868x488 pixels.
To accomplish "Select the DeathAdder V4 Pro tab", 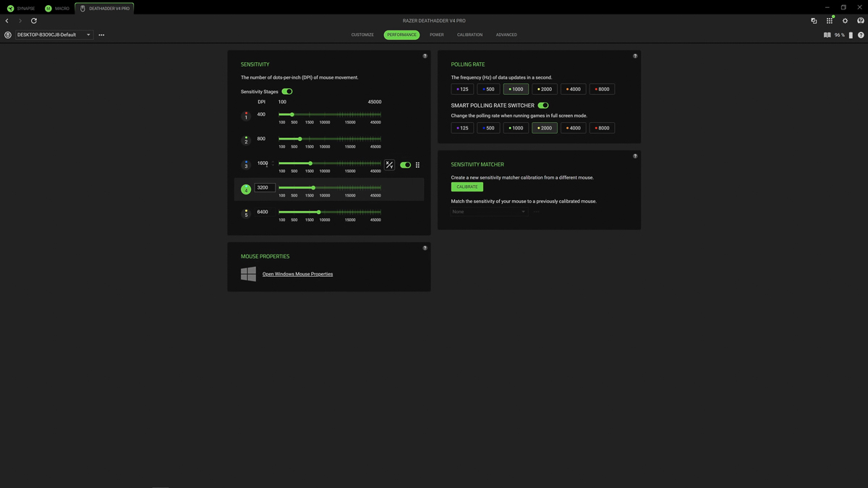I will pyautogui.click(x=104, y=9).
